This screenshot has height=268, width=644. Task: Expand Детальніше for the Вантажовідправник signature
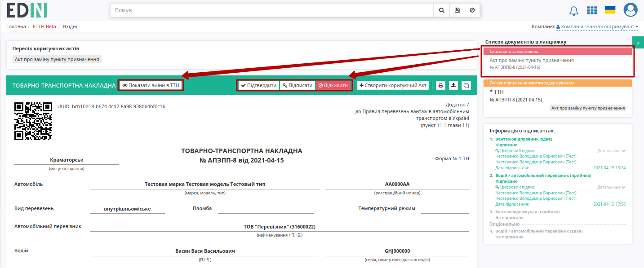pyautogui.click(x=611, y=151)
